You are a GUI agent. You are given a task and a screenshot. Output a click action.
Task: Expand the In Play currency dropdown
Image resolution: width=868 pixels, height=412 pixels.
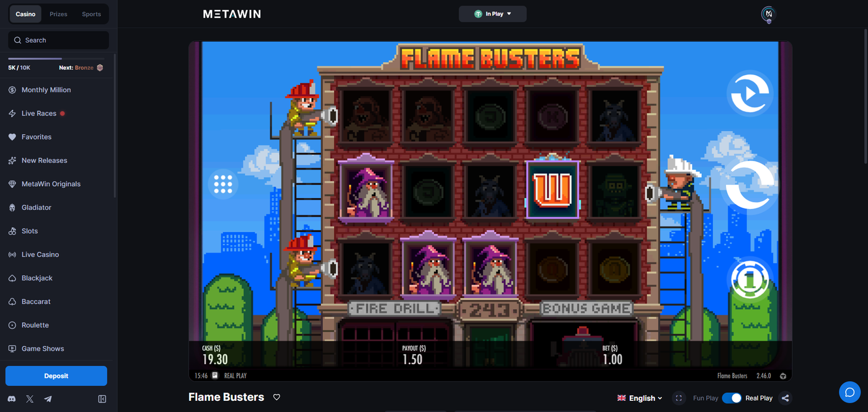coord(492,14)
